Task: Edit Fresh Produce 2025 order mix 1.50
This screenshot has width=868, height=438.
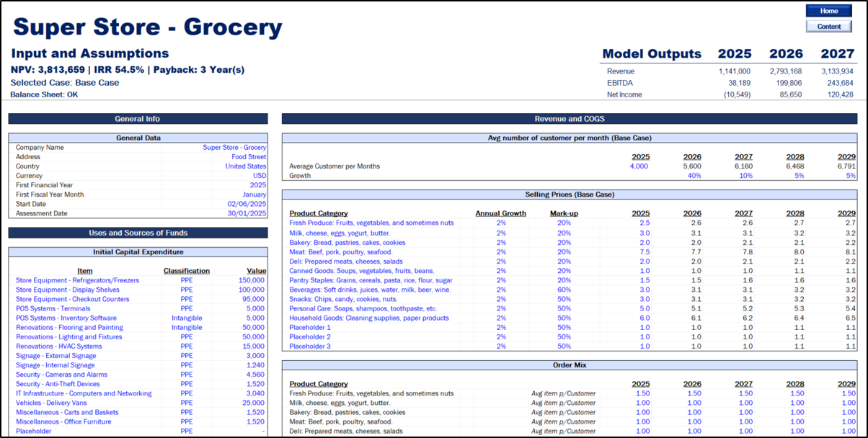Action: 642,393
